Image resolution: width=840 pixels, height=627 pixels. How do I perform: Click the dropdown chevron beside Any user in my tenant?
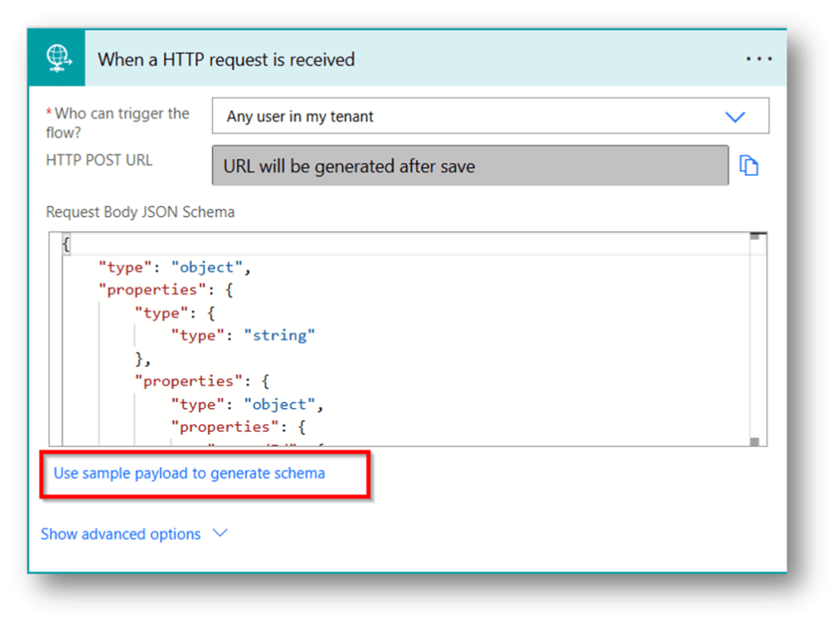(x=736, y=116)
